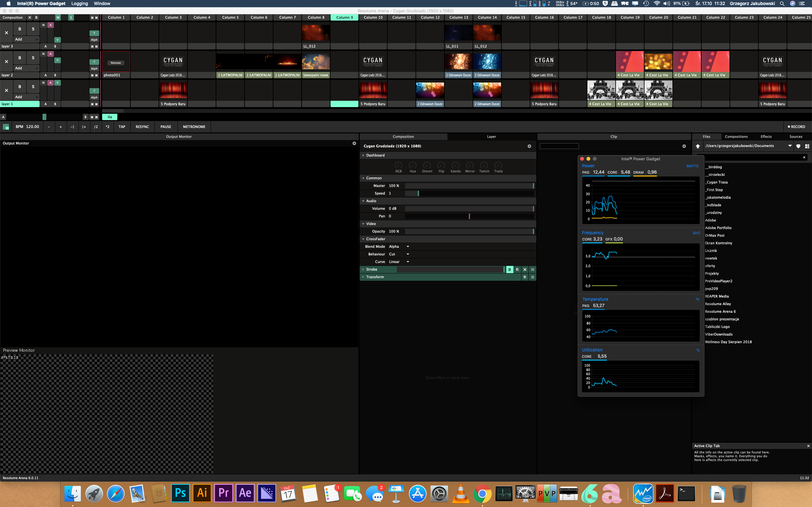Image resolution: width=812 pixels, height=507 pixels.
Task: Open the Transform effect hamburger menu
Action: (x=533, y=277)
